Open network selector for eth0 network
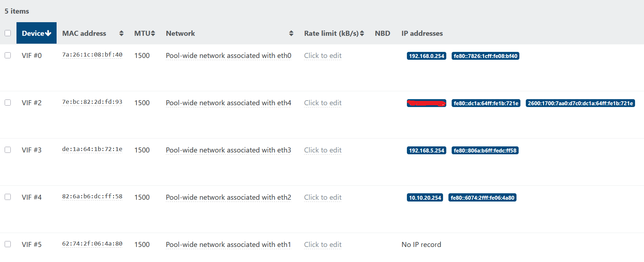The height and width of the screenshot is (262, 644). pyautogui.click(x=228, y=55)
